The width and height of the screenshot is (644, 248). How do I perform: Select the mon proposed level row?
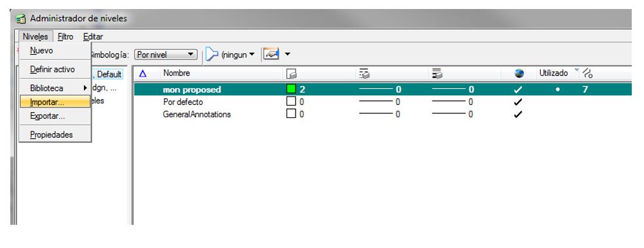[383, 90]
